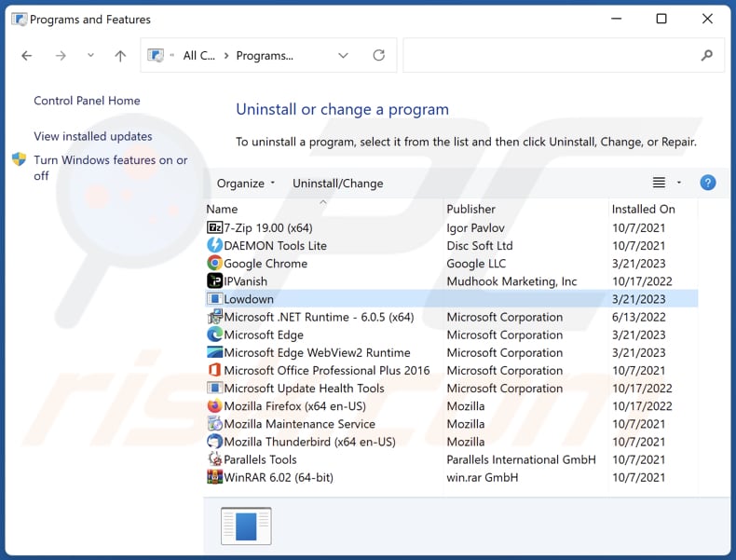Open the Organize dropdown menu
Screen dimensions: 736x560
(246, 183)
